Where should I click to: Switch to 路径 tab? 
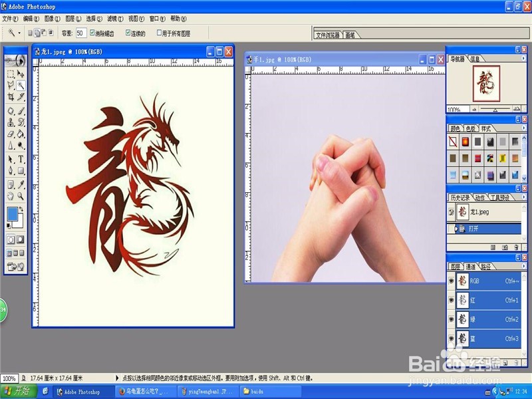486,267
